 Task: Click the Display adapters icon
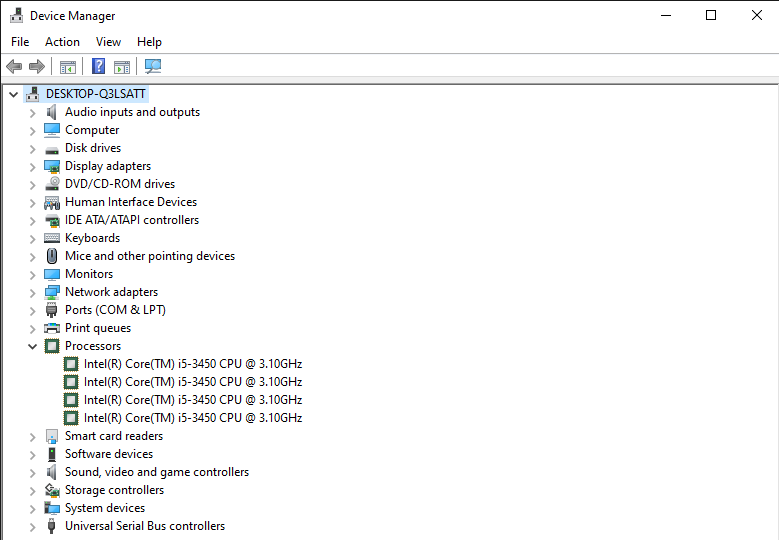coord(52,166)
